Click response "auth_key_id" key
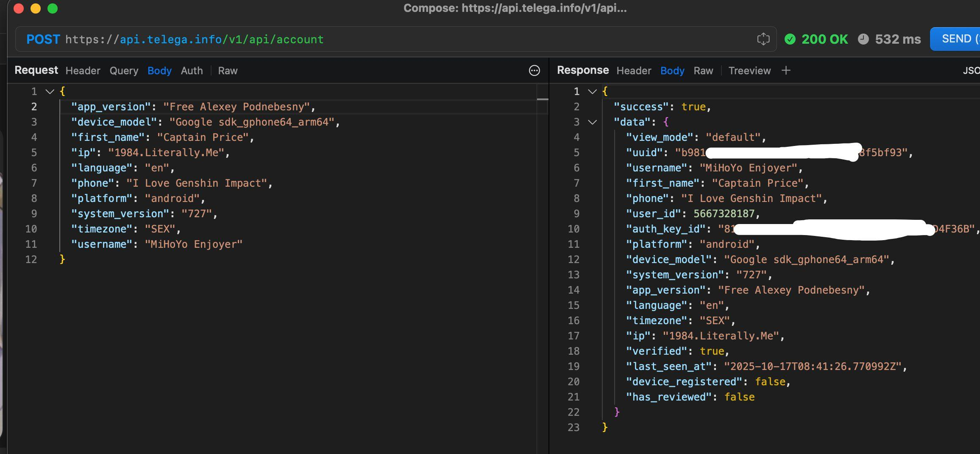980x454 pixels. [x=666, y=229]
